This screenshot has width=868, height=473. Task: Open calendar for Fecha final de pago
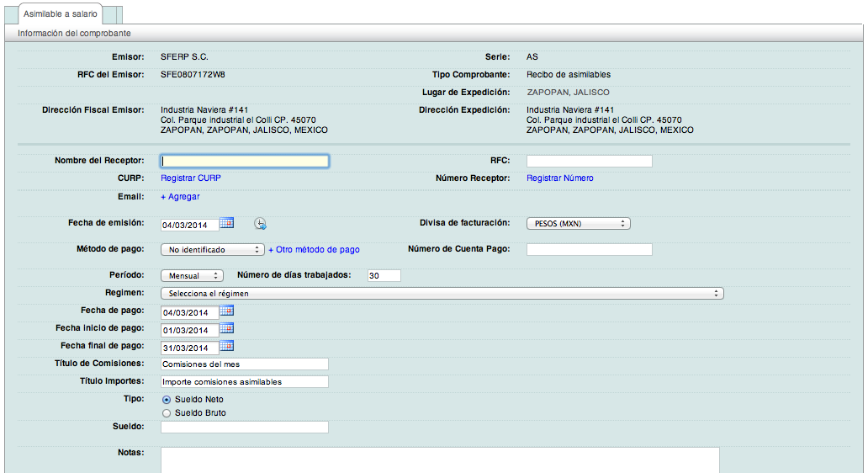226,347
